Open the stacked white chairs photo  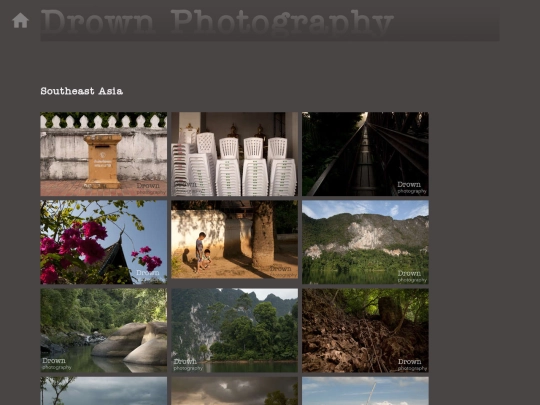pos(235,154)
